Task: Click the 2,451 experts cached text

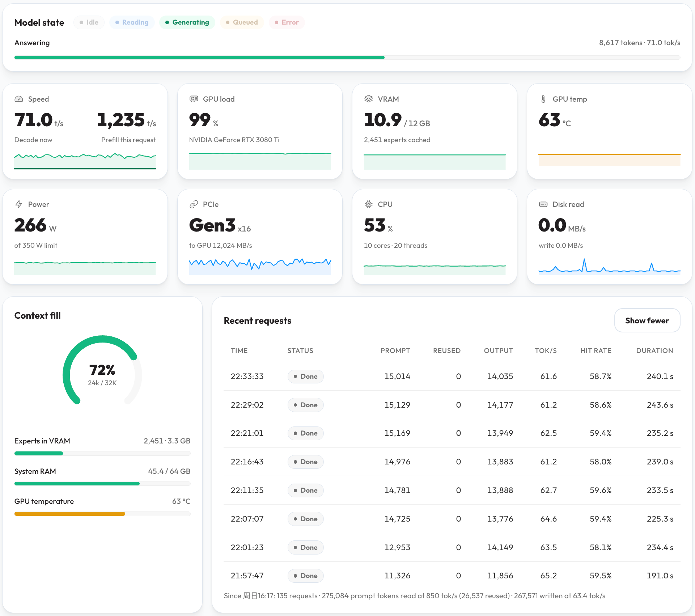Action: pos(397,140)
